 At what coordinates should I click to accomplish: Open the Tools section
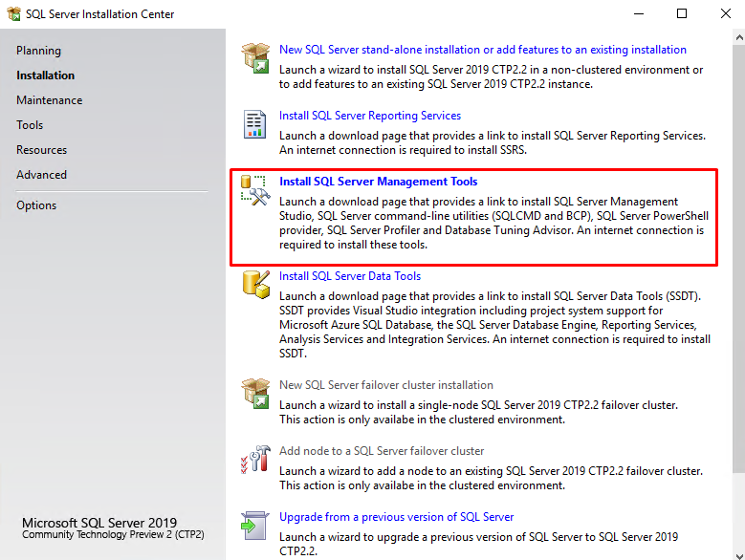point(30,125)
